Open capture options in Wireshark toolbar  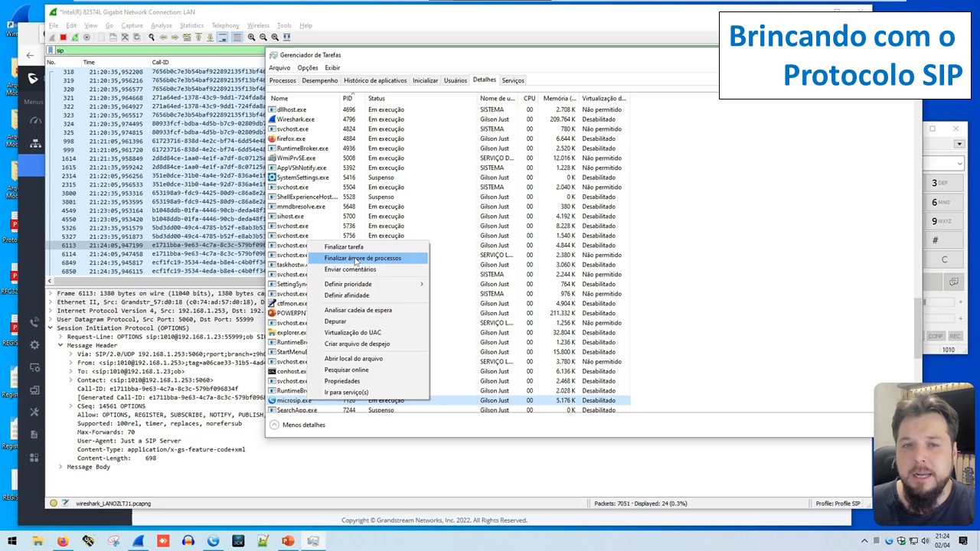coord(87,37)
